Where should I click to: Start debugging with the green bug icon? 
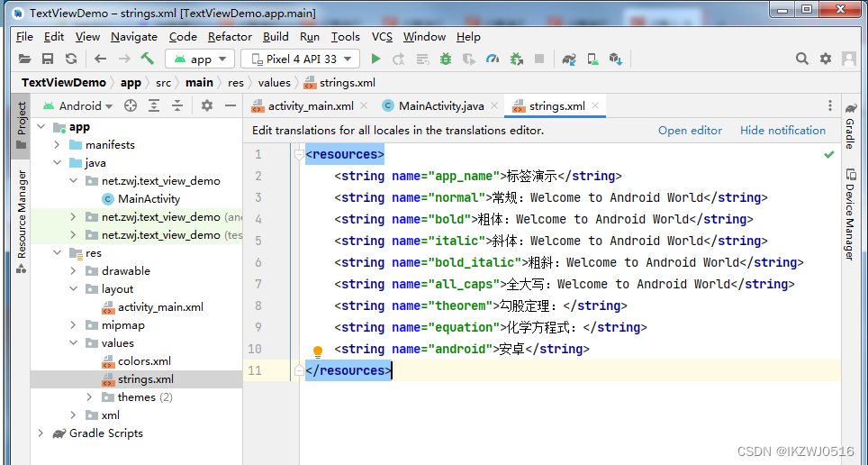[x=446, y=59]
